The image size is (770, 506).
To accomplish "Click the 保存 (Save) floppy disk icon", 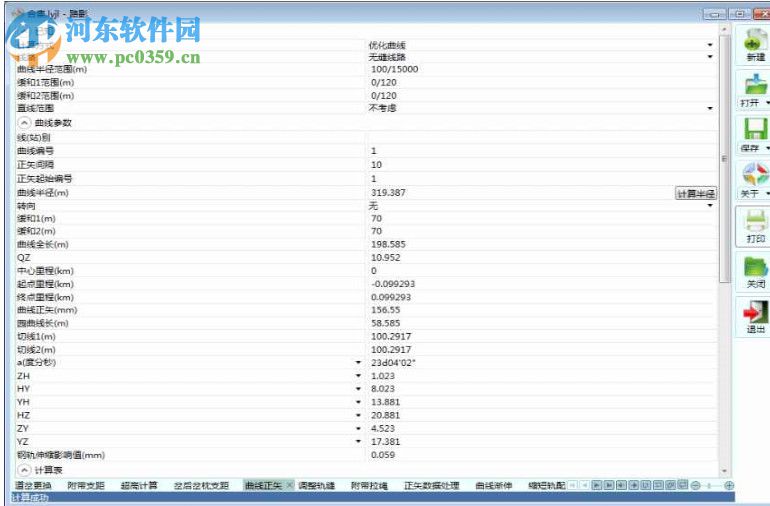I will (x=755, y=129).
